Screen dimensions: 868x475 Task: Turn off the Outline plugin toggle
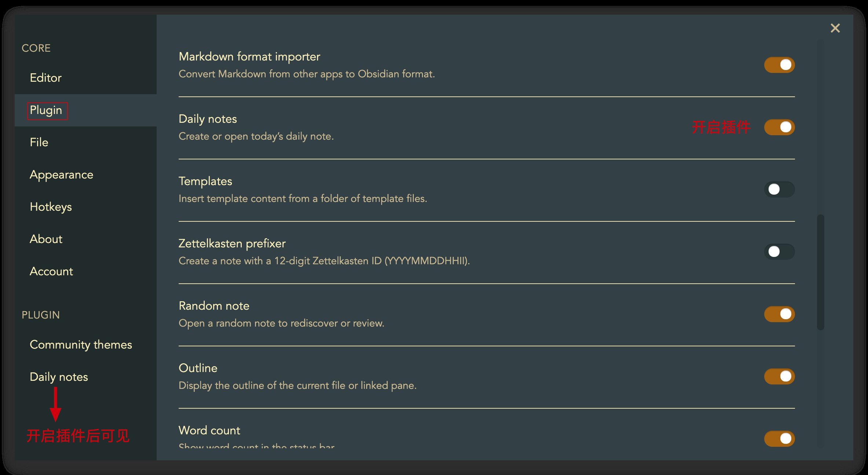click(x=779, y=376)
